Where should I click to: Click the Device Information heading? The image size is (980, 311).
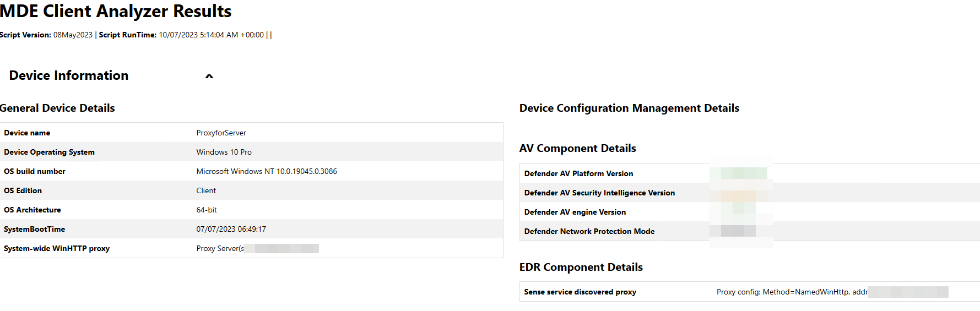pos(69,75)
